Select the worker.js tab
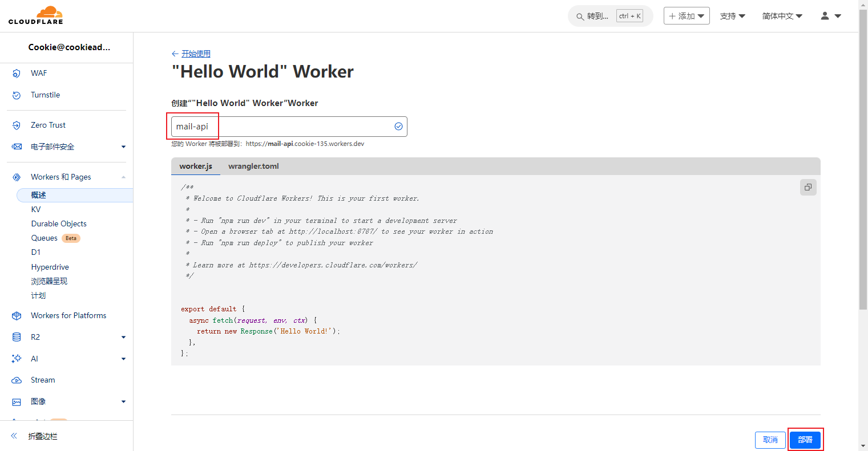This screenshot has height=451, width=868. pos(196,166)
